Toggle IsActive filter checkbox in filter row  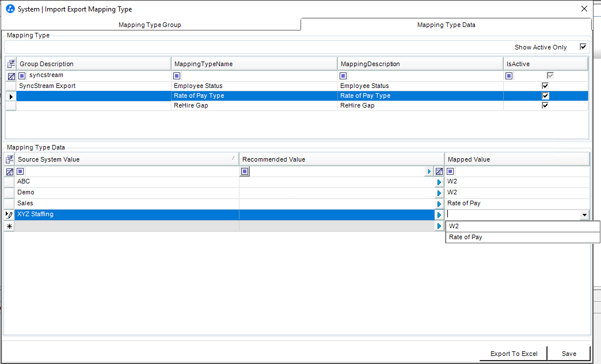click(x=550, y=76)
